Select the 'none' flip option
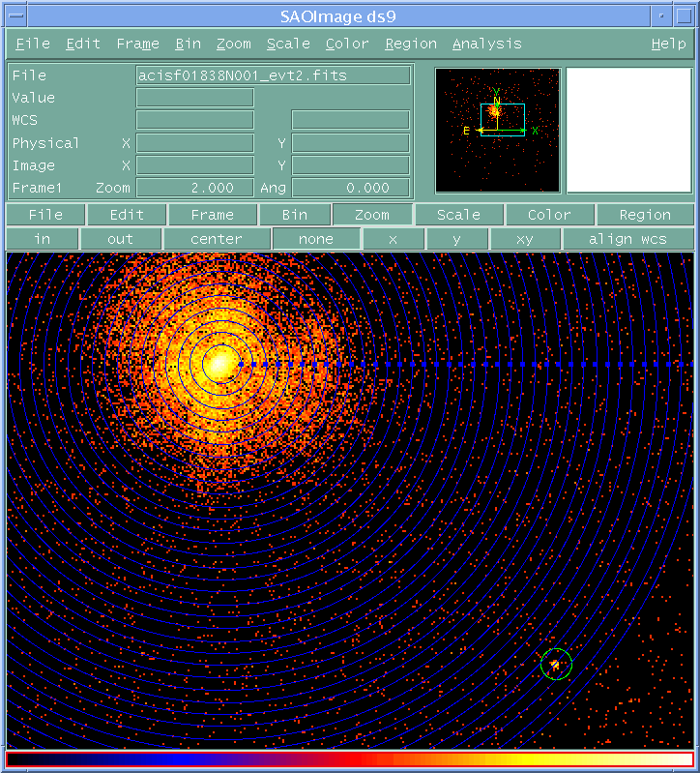This screenshot has height=773, width=700. click(316, 239)
